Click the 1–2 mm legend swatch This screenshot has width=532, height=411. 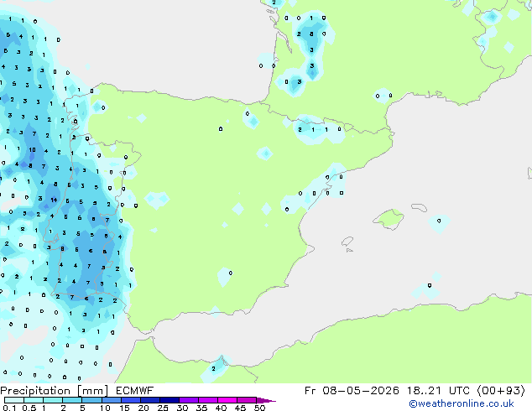pos(53,400)
